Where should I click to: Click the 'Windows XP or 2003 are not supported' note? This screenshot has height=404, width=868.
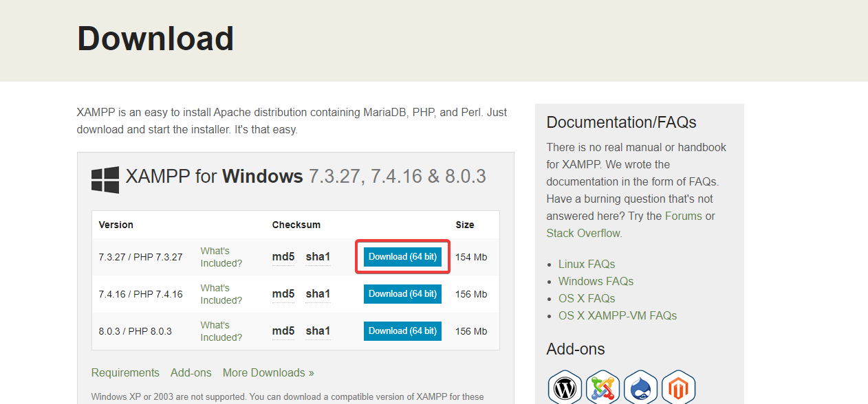287,397
